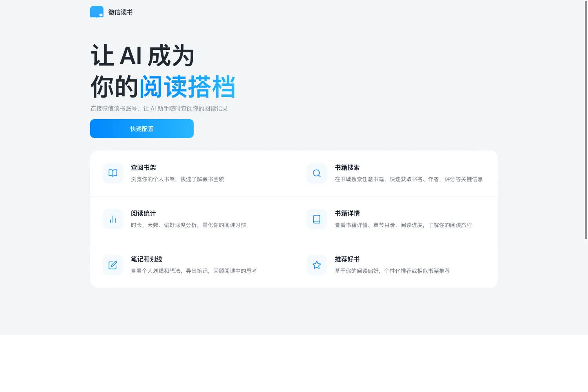Click the book icon for 书籍详情

tap(317, 219)
